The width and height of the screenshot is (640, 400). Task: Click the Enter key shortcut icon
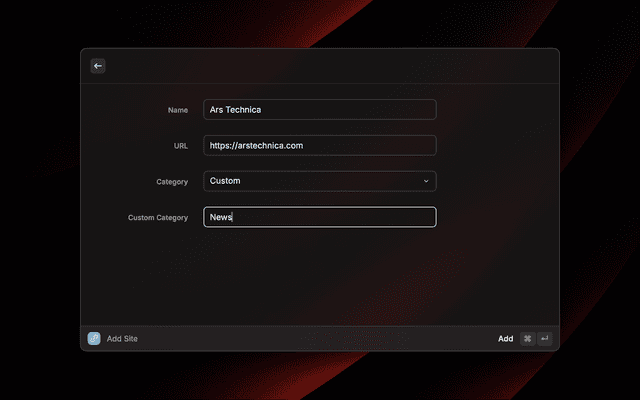[x=544, y=339]
